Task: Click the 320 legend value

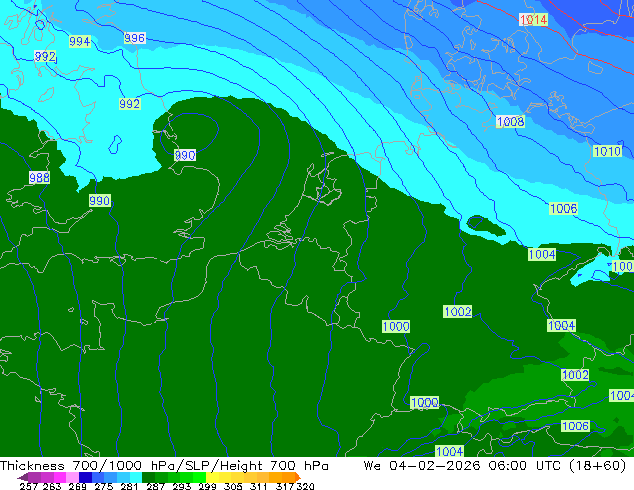Action: pos(305,486)
